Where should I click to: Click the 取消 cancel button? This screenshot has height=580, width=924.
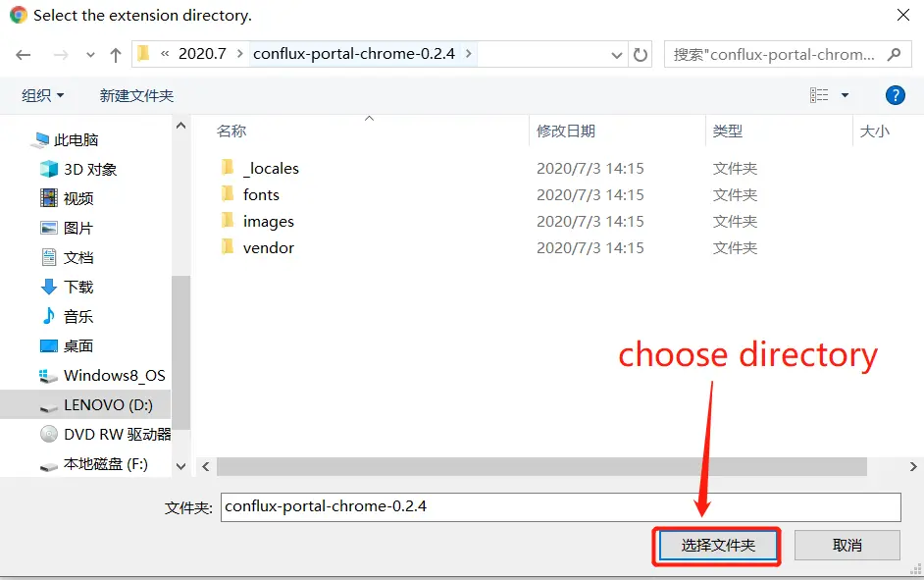point(847,545)
